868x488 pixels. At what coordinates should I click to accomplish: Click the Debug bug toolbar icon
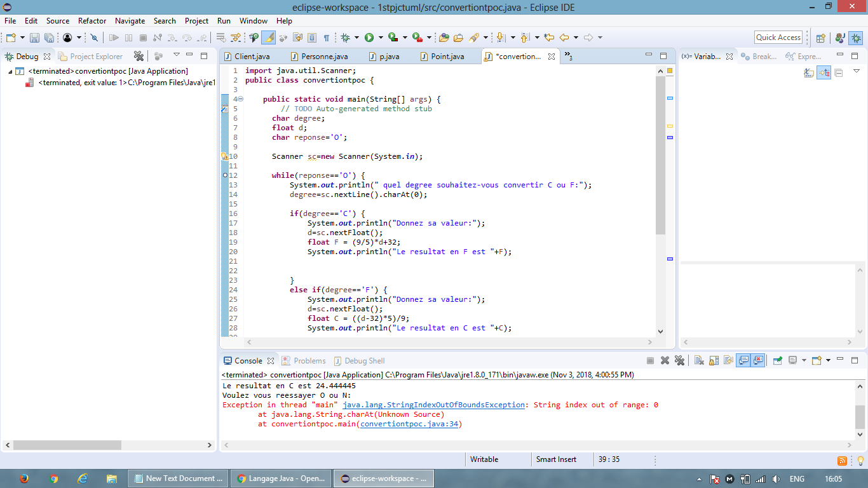pos(345,38)
